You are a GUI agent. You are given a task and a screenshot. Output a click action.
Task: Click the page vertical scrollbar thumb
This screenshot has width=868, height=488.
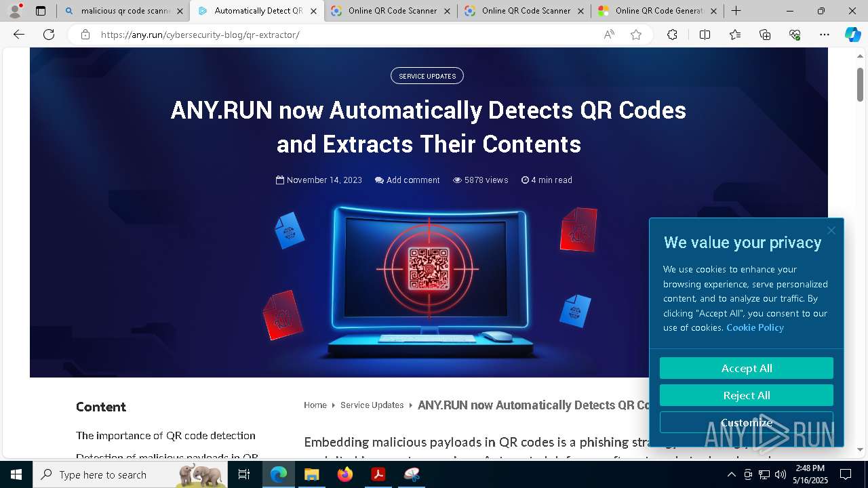tap(860, 85)
